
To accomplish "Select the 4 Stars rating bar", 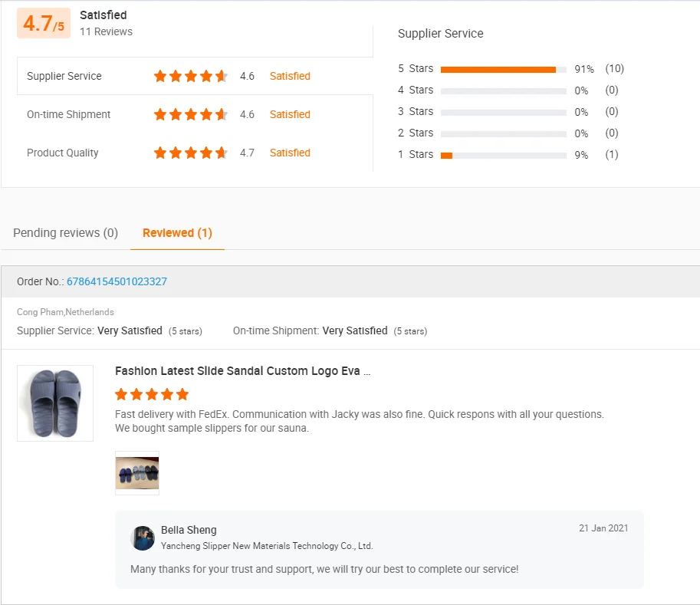I will (x=503, y=90).
